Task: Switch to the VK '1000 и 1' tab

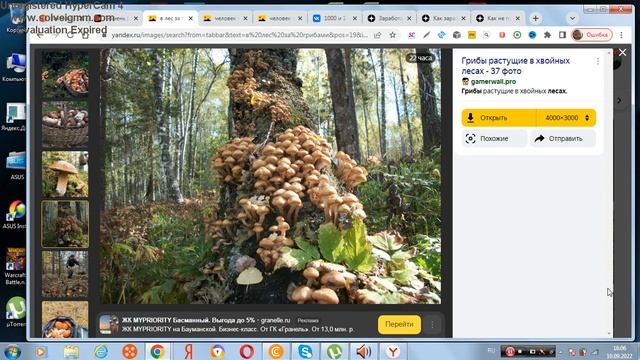Action: pyautogui.click(x=334, y=18)
